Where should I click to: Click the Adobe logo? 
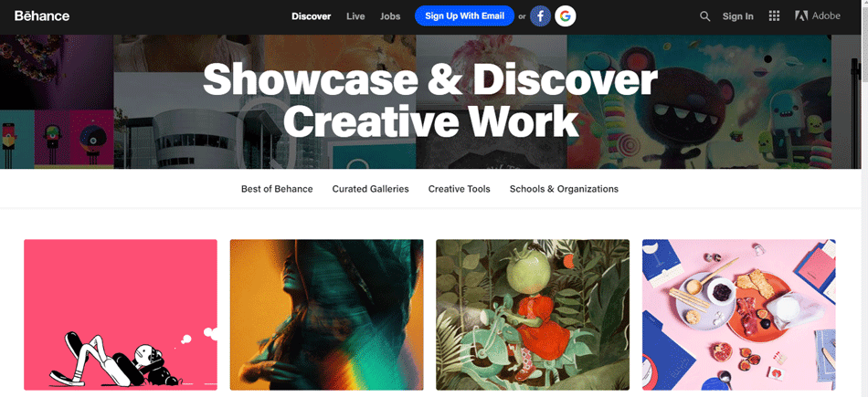point(817,16)
